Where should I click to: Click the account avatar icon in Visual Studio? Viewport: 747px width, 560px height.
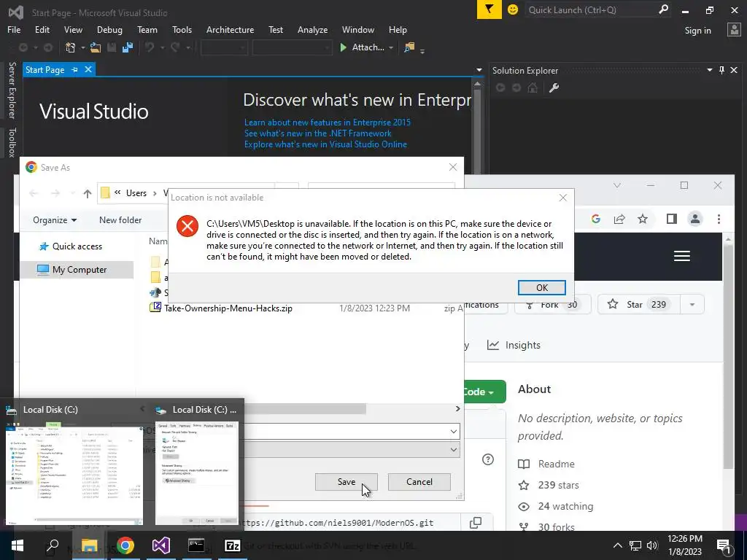(734, 29)
